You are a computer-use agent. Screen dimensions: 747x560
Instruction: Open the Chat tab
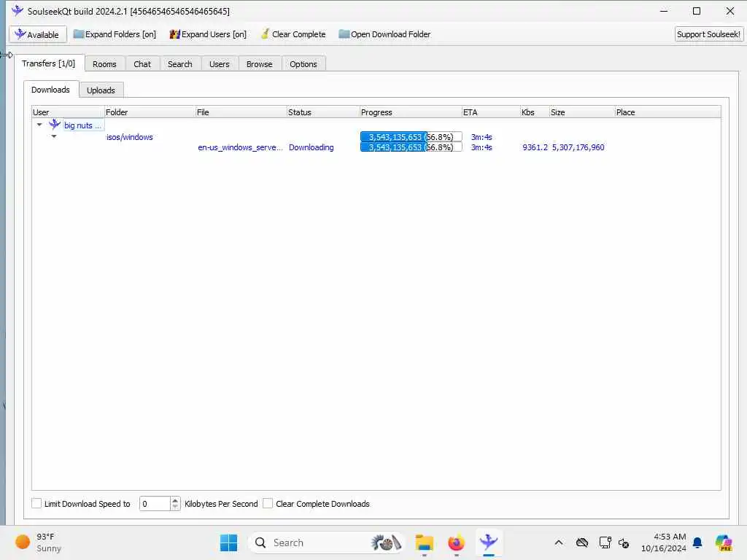pyautogui.click(x=142, y=64)
